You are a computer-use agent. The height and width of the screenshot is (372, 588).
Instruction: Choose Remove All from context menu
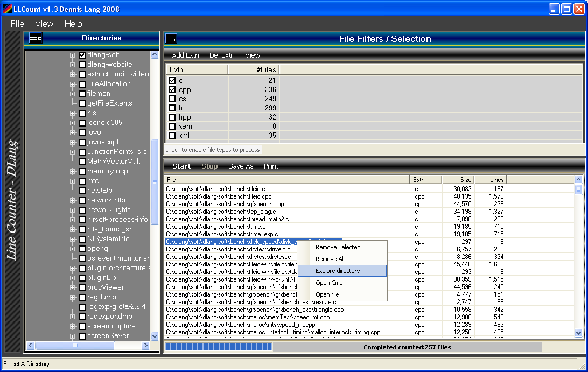(x=342, y=259)
